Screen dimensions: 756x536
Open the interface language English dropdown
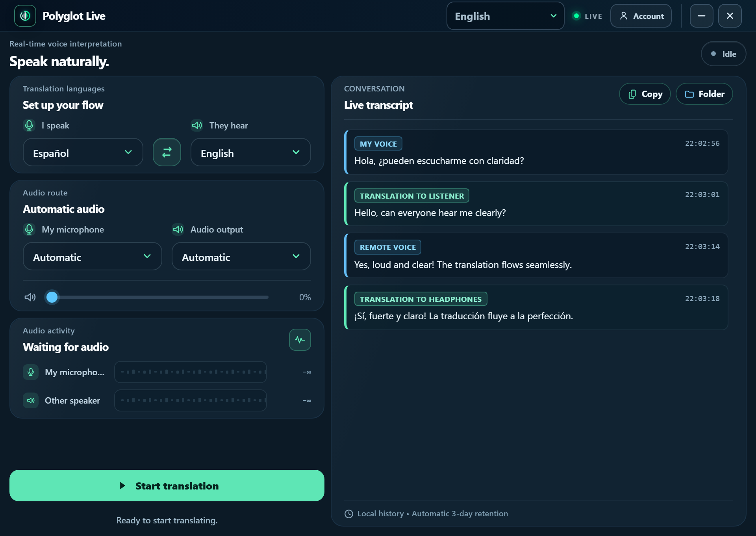(x=505, y=16)
